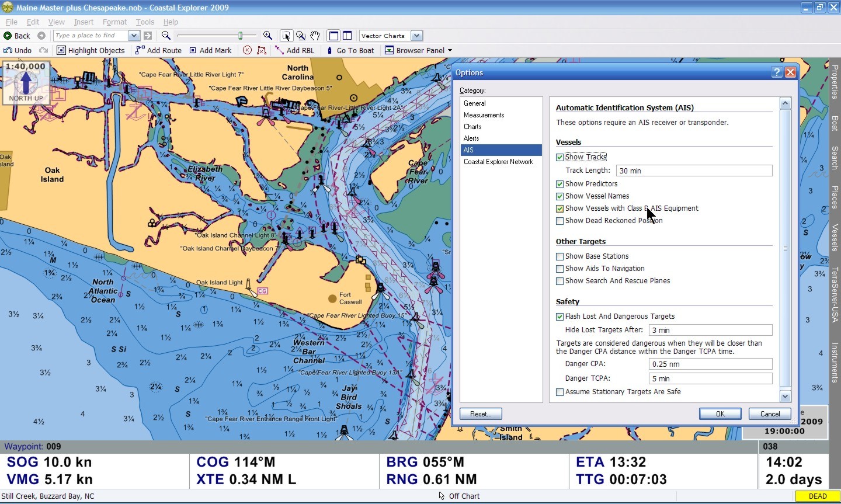841x504 pixels.
Task: Click the options scrollbar down arrow
Action: pos(785,396)
